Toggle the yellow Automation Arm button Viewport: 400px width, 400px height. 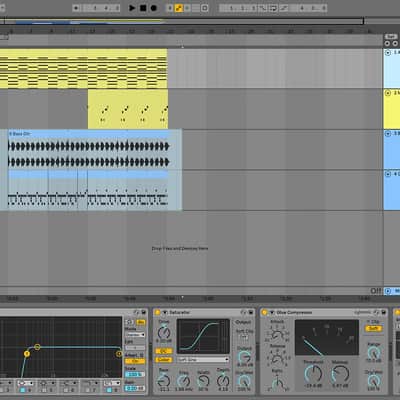pos(179,8)
